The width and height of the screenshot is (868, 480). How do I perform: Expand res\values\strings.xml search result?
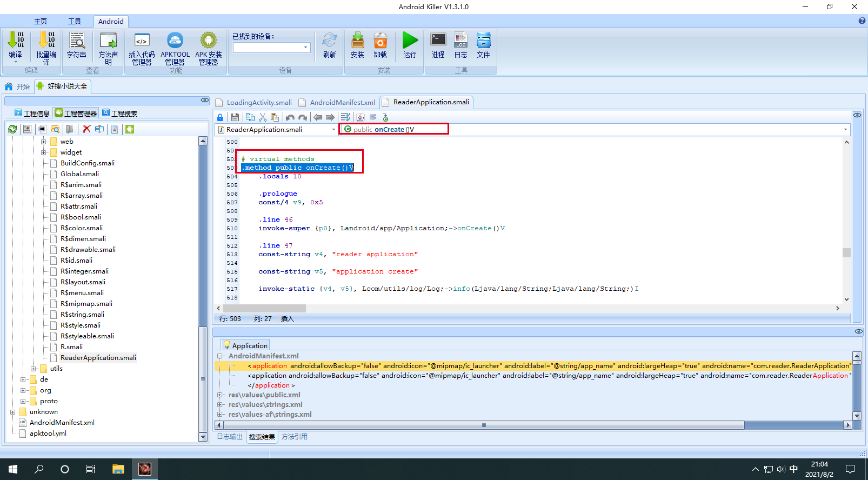pos(220,405)
